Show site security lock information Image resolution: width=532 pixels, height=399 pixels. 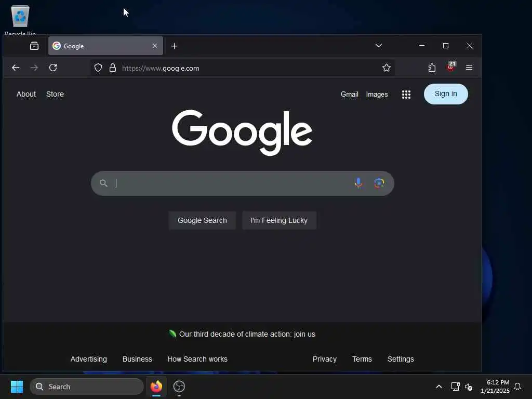pos(113,68)
